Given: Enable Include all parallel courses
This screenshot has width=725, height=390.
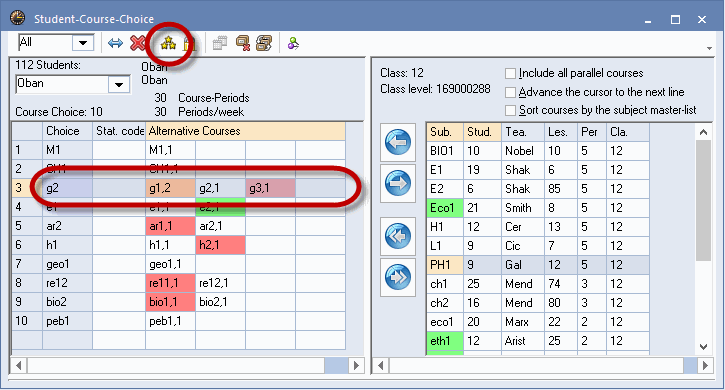Looking at the screenshot, I should (x=510, y=74).
